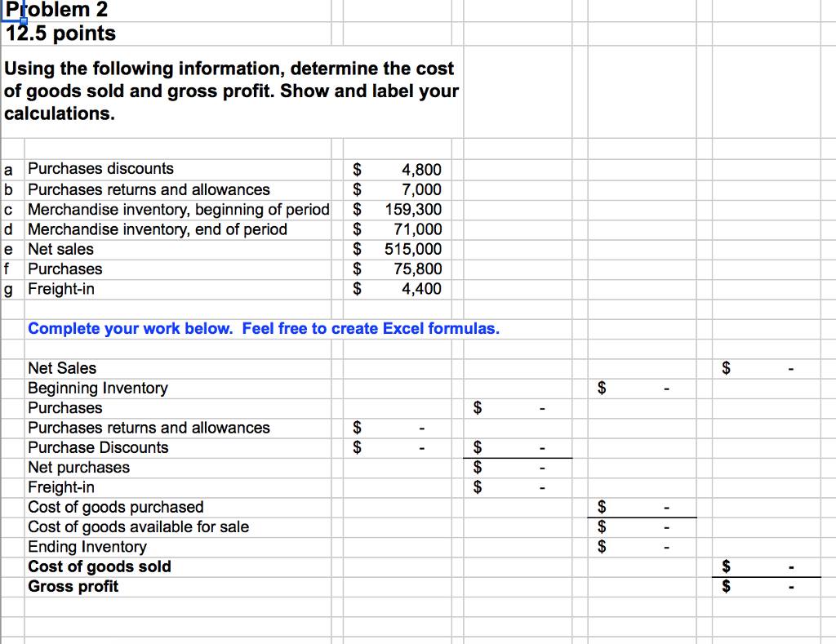Select the amount cell in Ending Inventory row
This screenshot has height=644, width=836.
click(642, 547)
